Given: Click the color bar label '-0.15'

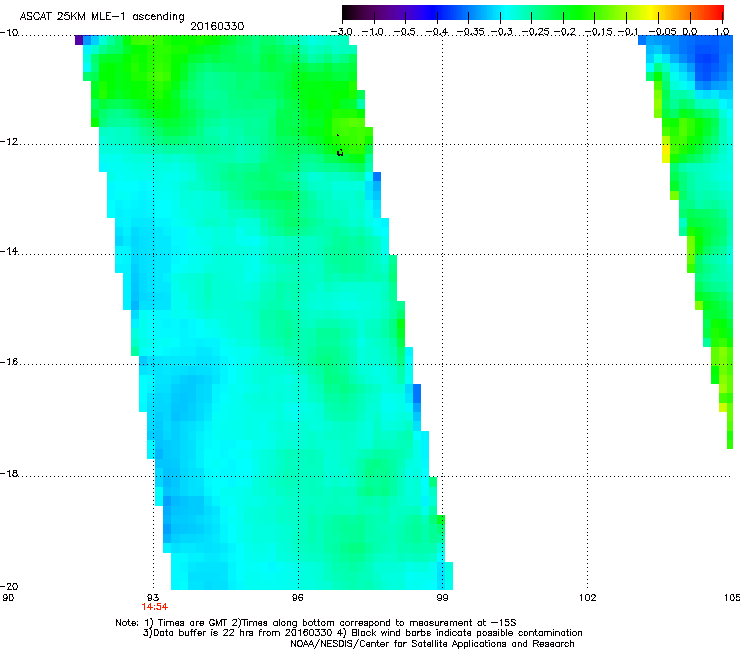Looking at the screenshot, I should (598, 32).
